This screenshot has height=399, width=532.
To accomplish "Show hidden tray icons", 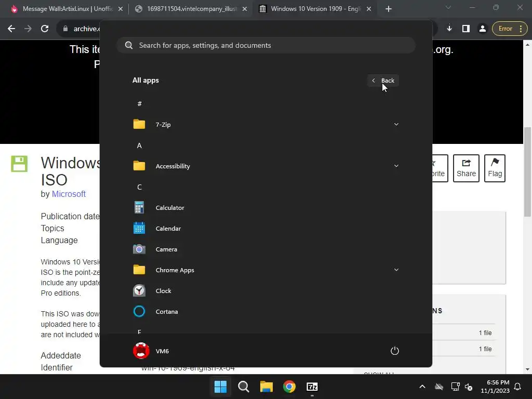I will point(422,387).
